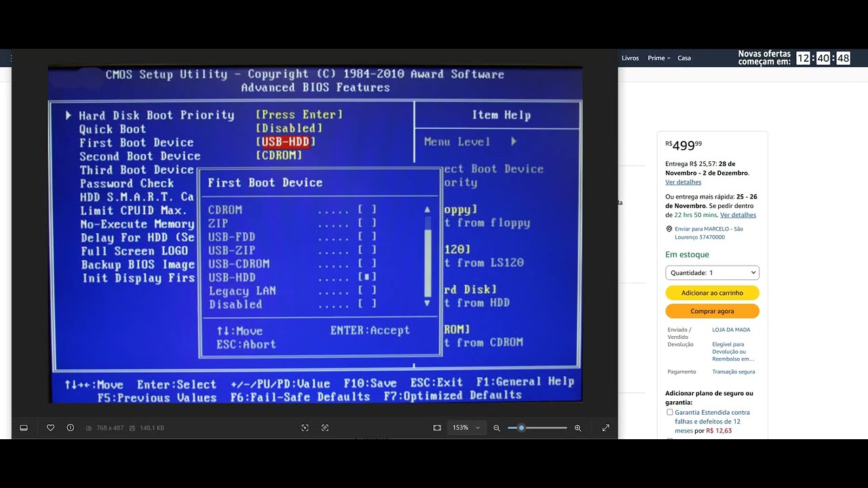Click the R$ 499,99 price
Viewport: 868px width, 488px height.
(684, 145)
